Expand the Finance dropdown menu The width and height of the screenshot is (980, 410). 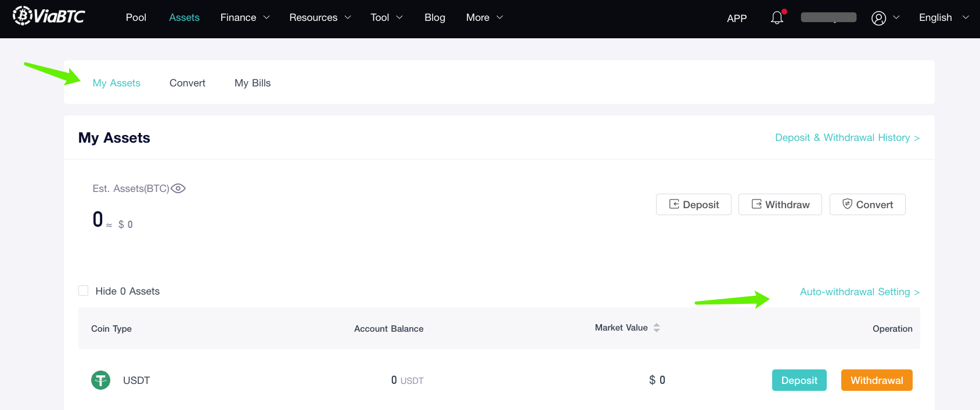tap(245, 17)
